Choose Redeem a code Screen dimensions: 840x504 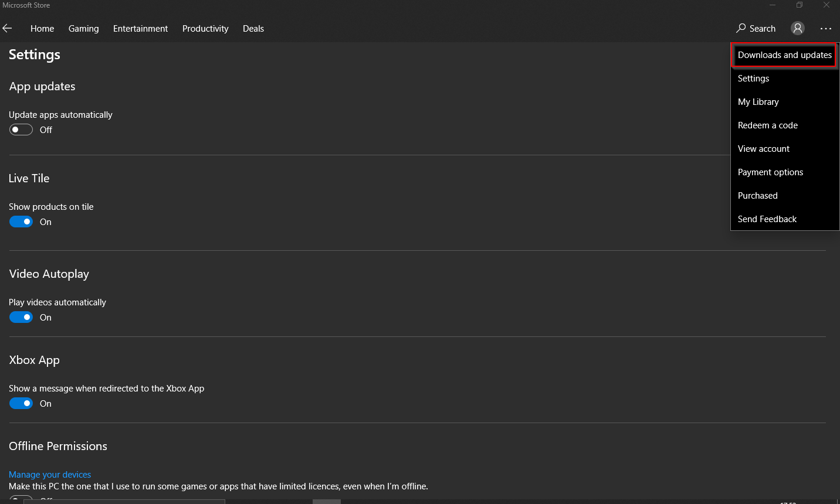785,125
